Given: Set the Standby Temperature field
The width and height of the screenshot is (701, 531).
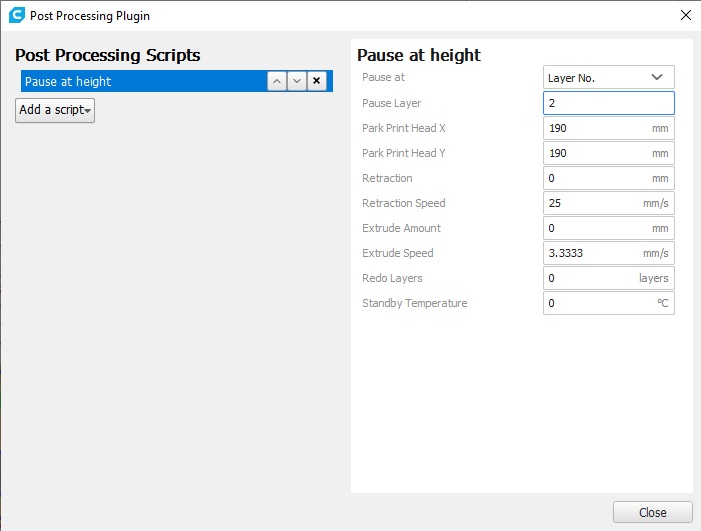Looking at the screenshot, I should point(609,303).
